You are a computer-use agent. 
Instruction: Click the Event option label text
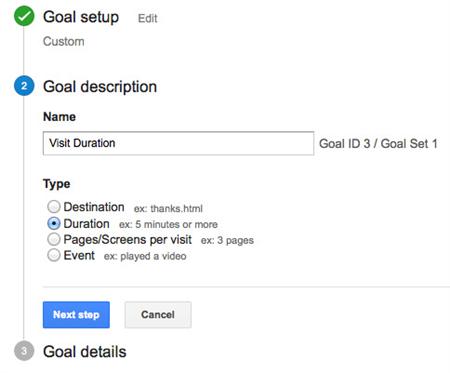pyautogui.click(x=79, y=256)
